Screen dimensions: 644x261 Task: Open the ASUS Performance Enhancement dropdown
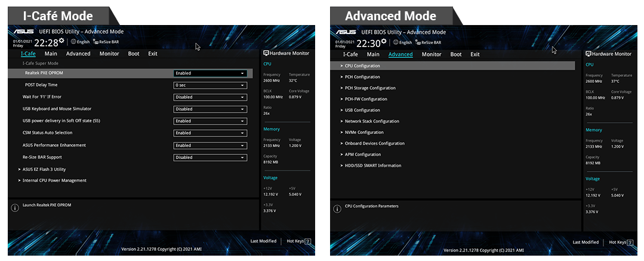click(210, 145)
